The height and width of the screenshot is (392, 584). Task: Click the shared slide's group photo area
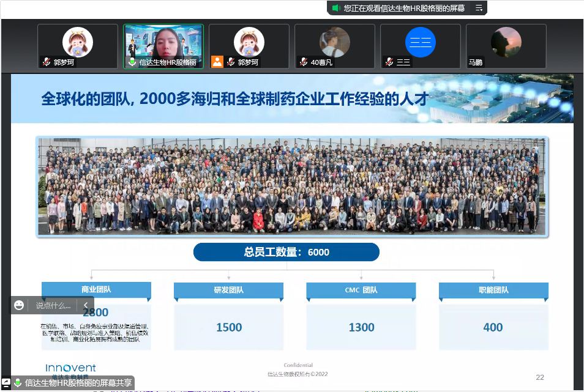[x=292, y=186]
